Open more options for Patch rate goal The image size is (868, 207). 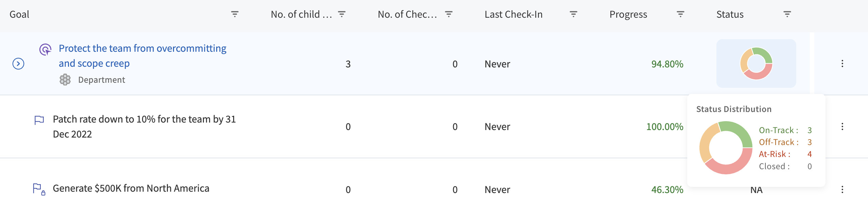point(842,127)
